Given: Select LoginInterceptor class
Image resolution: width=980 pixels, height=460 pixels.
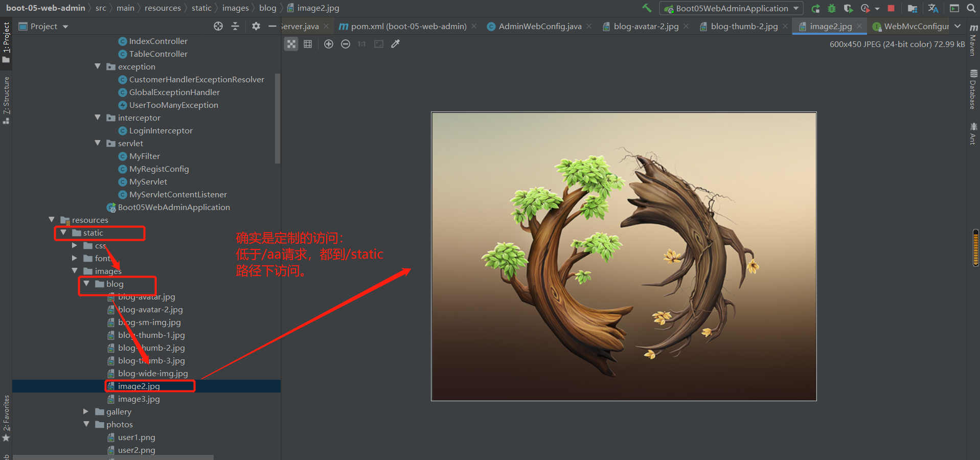Looking at the screenshot, I should pos(161,130).
